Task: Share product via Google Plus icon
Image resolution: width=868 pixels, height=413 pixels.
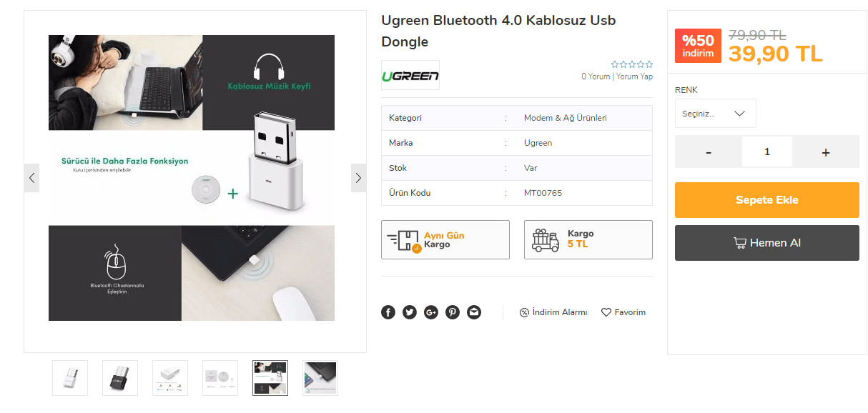Action: tap(431, 312)
